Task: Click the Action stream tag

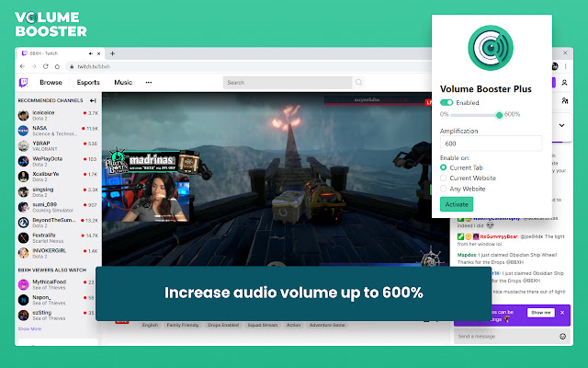Action: click(294, 325)
